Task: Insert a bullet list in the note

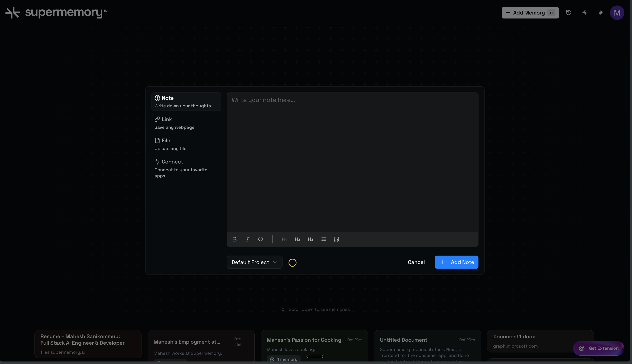Action: tap(323, 239)
